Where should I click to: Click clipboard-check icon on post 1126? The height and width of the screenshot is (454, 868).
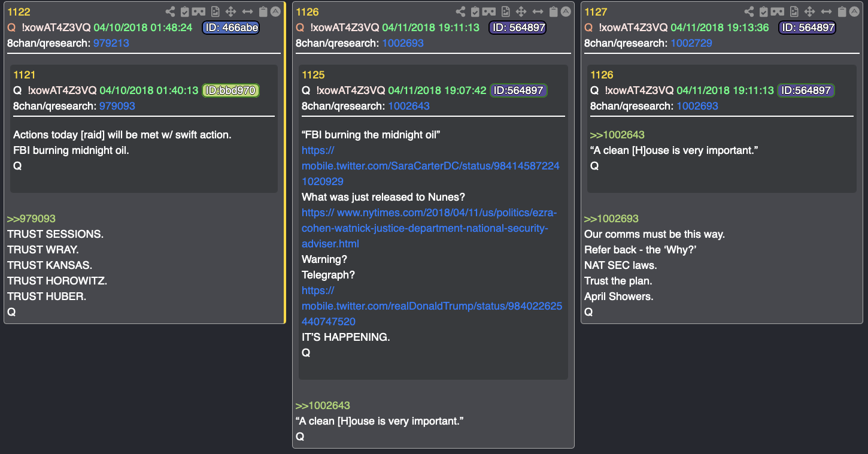click(x=475, y=11)
